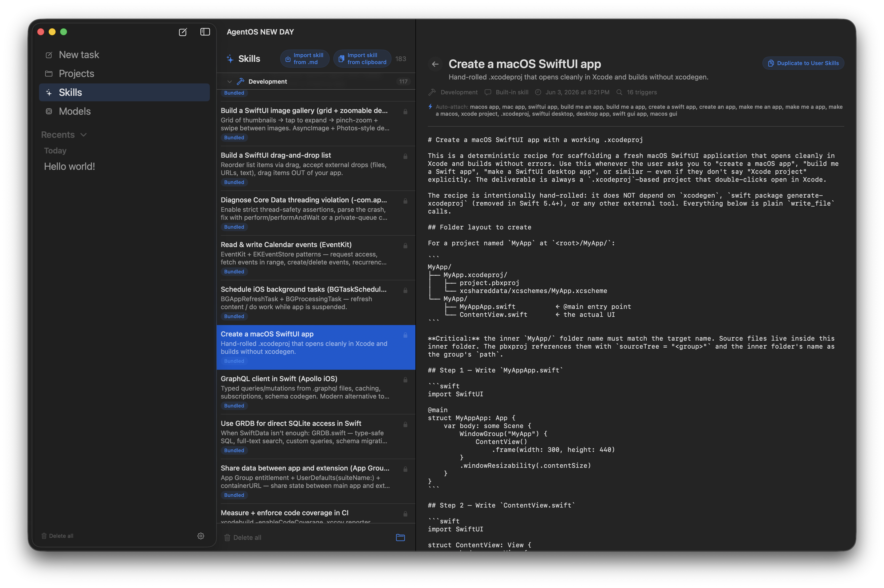The width and height of the screenshot is (884, 588).
Task: Click Import skill from clipboard button
Action: tap(362, 59)
